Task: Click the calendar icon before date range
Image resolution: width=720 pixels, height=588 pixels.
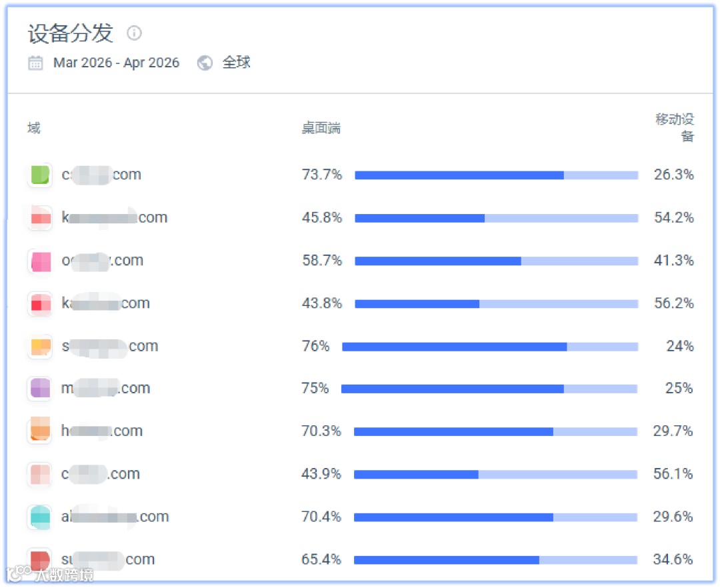Action: [x=35, y=63]
